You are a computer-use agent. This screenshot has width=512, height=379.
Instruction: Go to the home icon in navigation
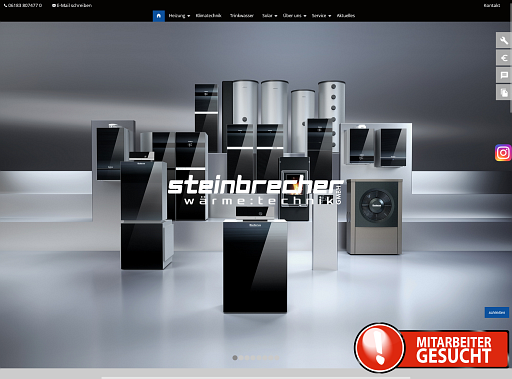click(159, 16)
